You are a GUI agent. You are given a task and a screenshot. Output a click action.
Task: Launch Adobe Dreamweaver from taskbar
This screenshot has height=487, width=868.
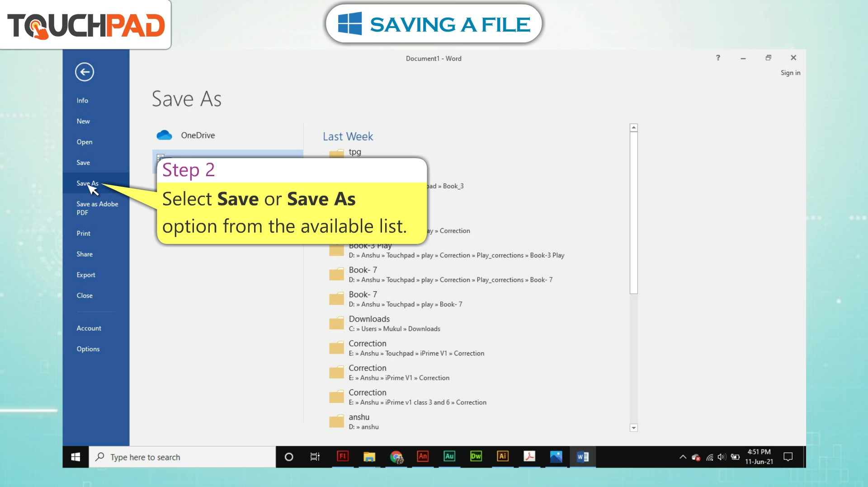tap(476, 457)
